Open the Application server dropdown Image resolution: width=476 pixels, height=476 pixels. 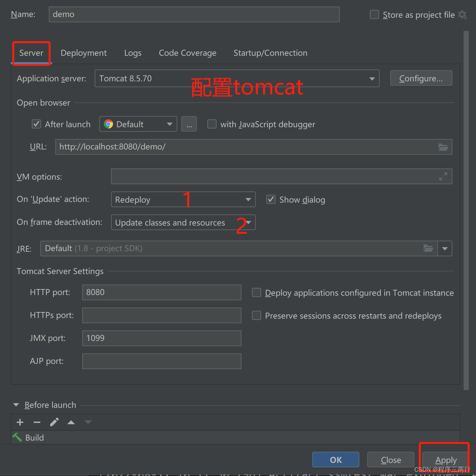[371, 78]
